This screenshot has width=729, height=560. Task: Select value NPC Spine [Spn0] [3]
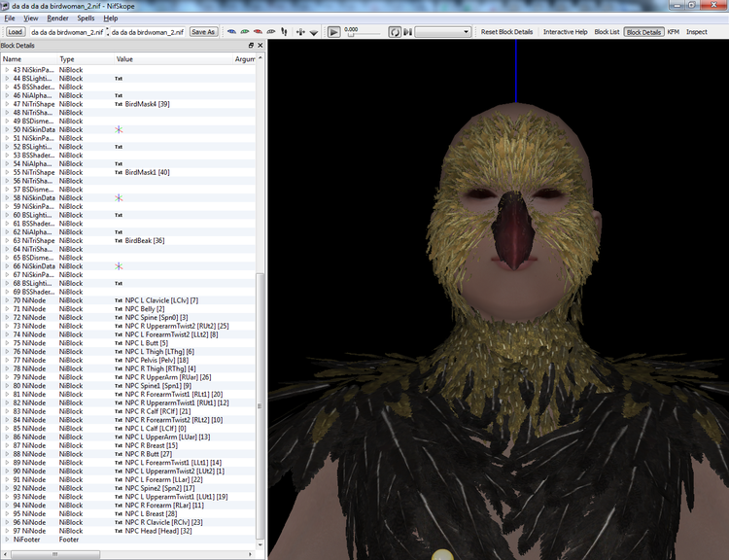[156, 317]
